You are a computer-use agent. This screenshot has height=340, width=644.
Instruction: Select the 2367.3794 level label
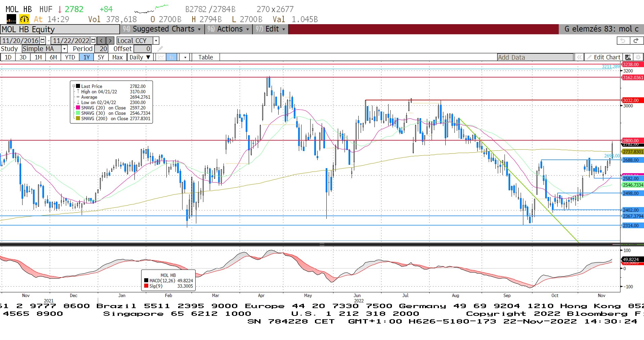point(632,216)
